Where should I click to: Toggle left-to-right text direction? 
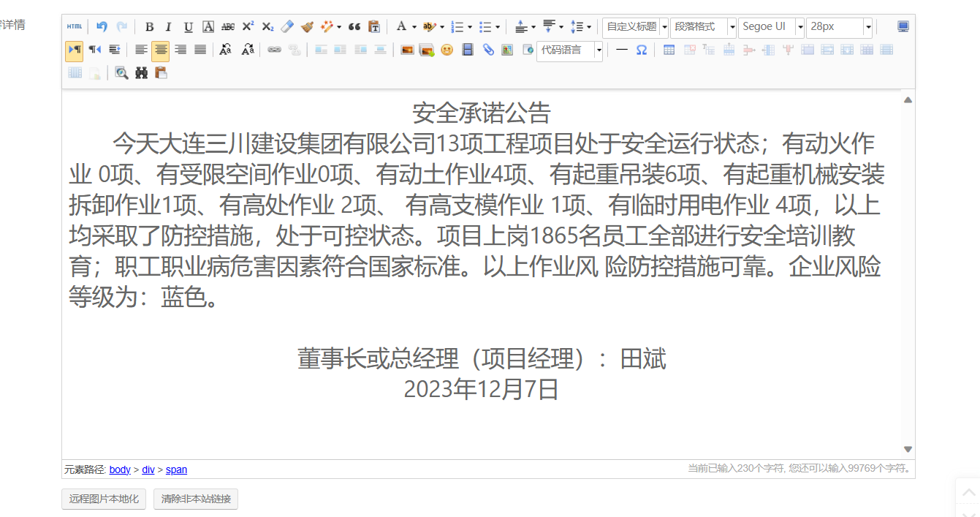pyautogui.click(x=75, y=50)
